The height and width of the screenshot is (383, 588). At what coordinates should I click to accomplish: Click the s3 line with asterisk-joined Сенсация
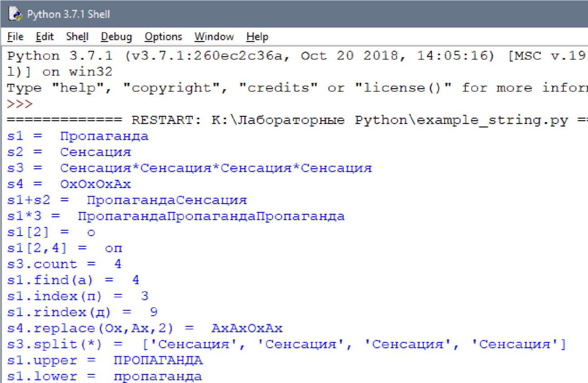(190, 169)
